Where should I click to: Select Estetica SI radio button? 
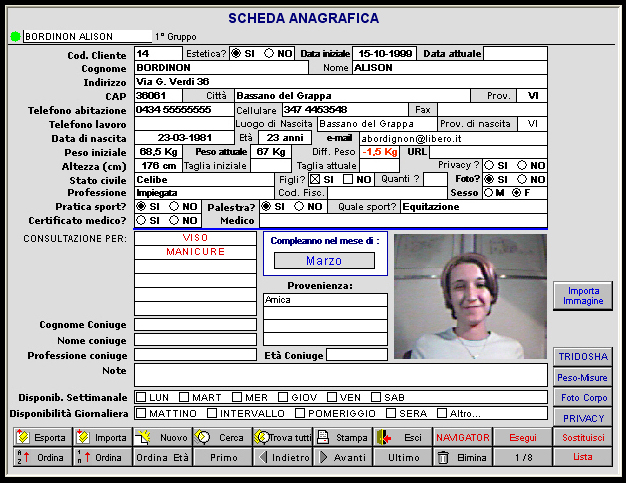pyautogui.click(x=236, y=53)
